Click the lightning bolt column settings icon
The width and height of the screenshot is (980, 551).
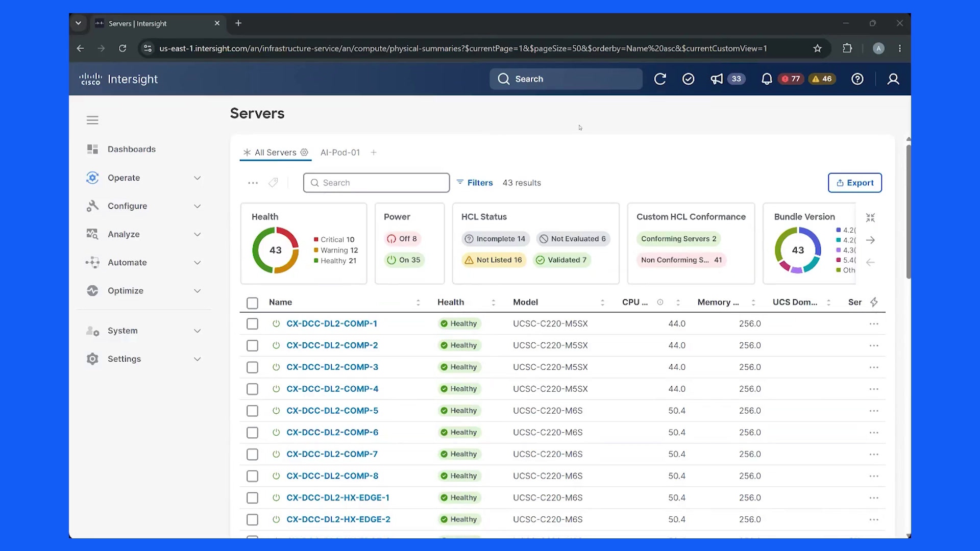[874, 302]
